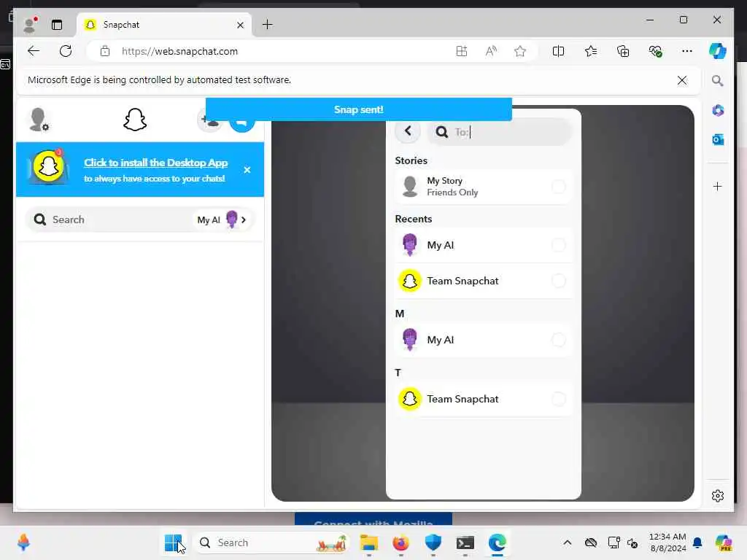747x560 pixels.
Task: Open the My AI shortcut chip
Action: pos(222,219)
